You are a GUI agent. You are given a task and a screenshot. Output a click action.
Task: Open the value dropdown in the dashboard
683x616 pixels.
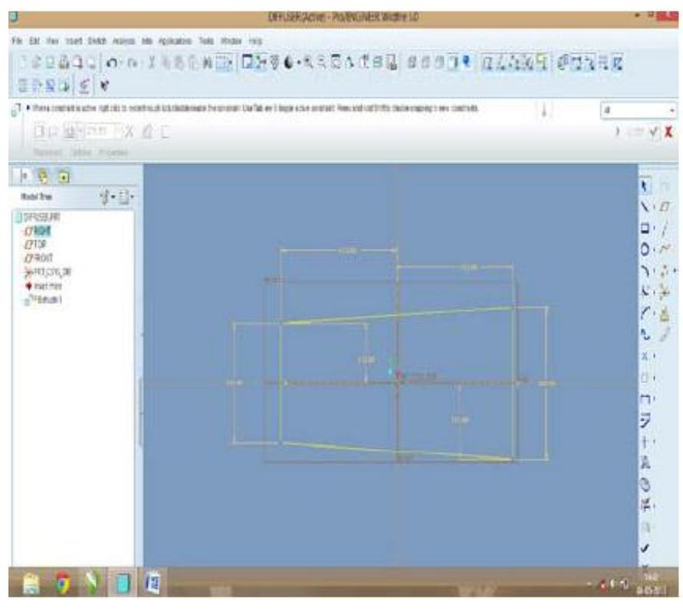pyautogui.click(x=672, y=112)
